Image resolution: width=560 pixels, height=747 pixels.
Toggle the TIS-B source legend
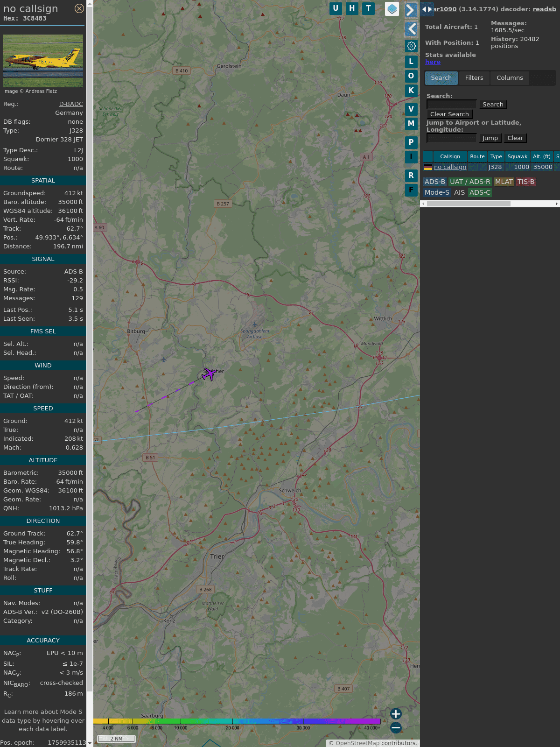[526, 182]
